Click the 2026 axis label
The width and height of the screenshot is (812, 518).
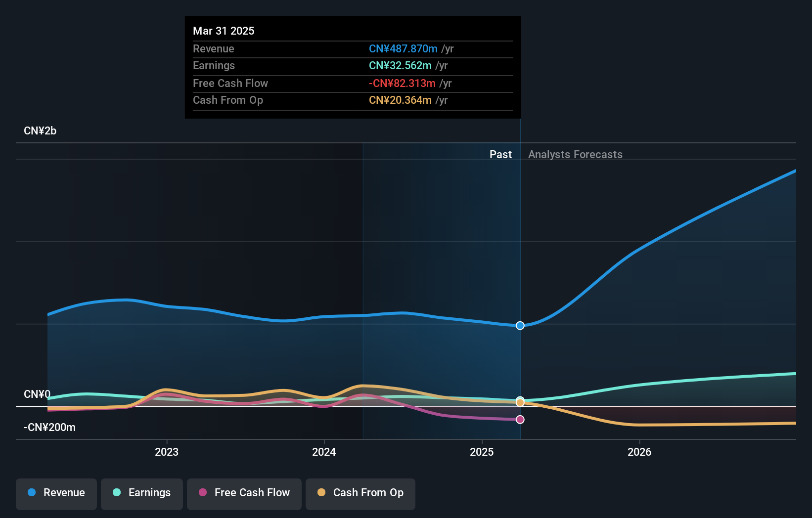pyautogui.click(x=639, y=452)
